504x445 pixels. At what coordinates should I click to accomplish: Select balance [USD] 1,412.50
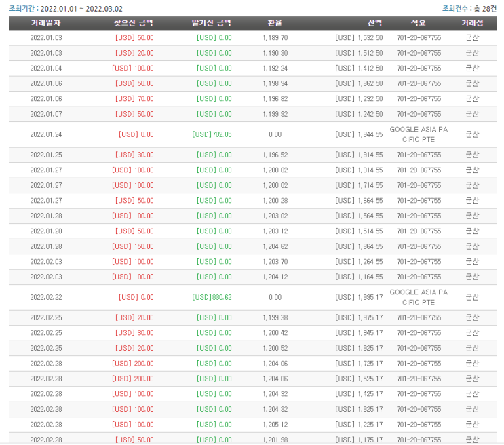tap(359, 69)
